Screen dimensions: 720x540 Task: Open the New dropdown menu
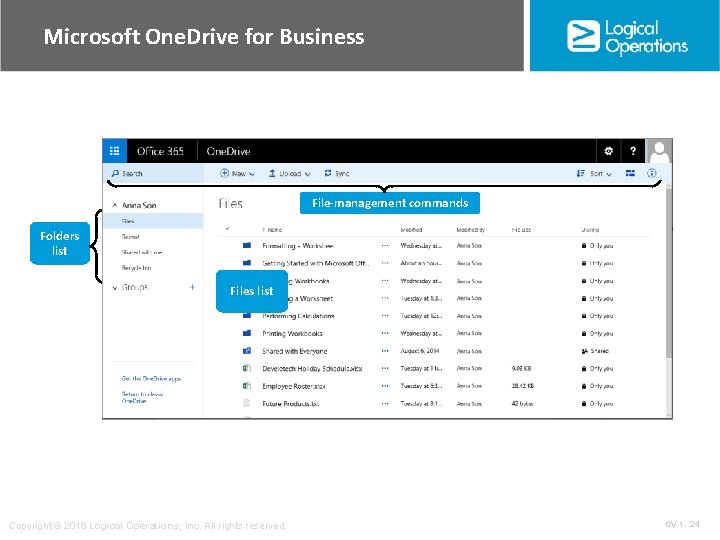click(x=237, y=173)
